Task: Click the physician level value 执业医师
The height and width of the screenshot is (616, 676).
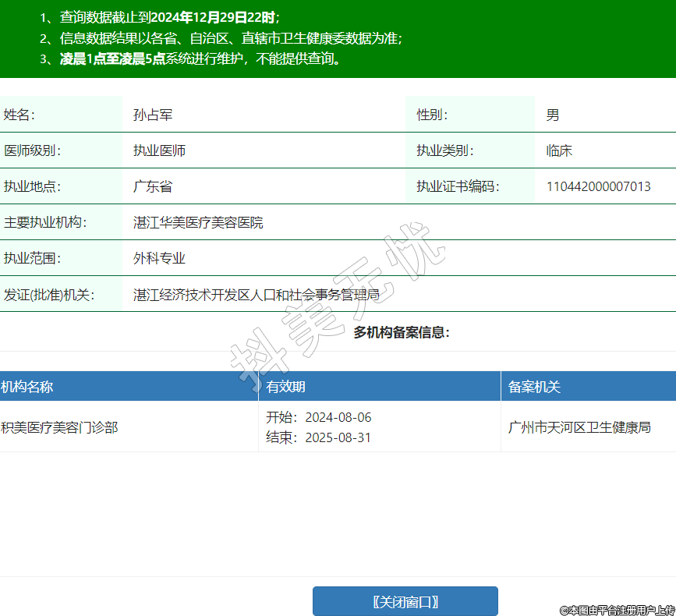Action: (159, 151)
